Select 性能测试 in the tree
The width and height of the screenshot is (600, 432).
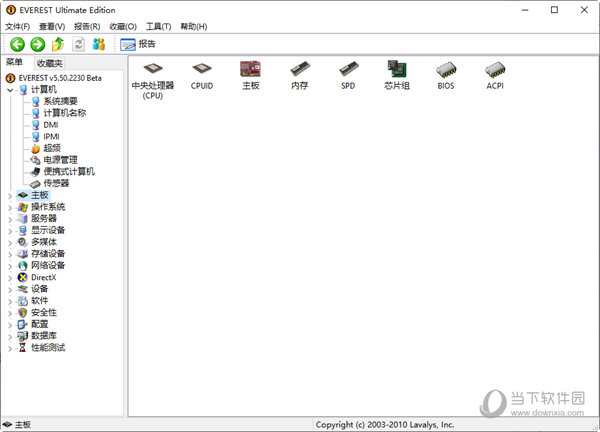click(48, 348)
